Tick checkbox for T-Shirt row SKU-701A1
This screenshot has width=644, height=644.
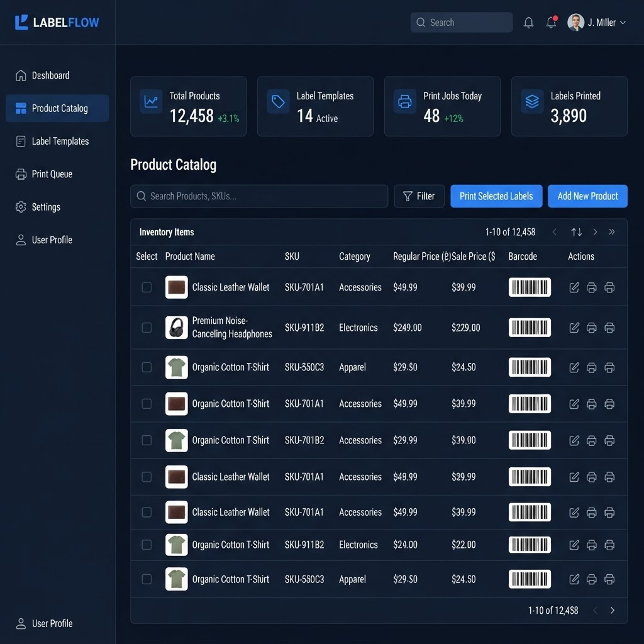pos(147,404)
